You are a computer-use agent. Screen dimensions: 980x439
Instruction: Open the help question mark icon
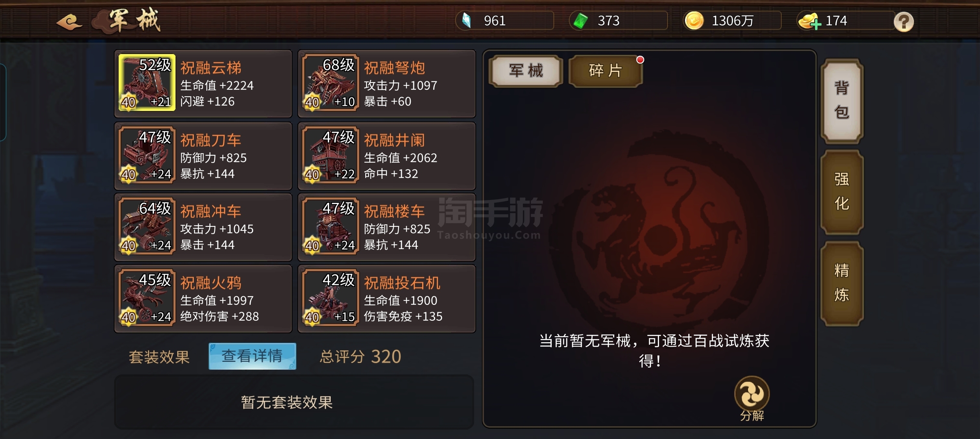pos(903,22)
